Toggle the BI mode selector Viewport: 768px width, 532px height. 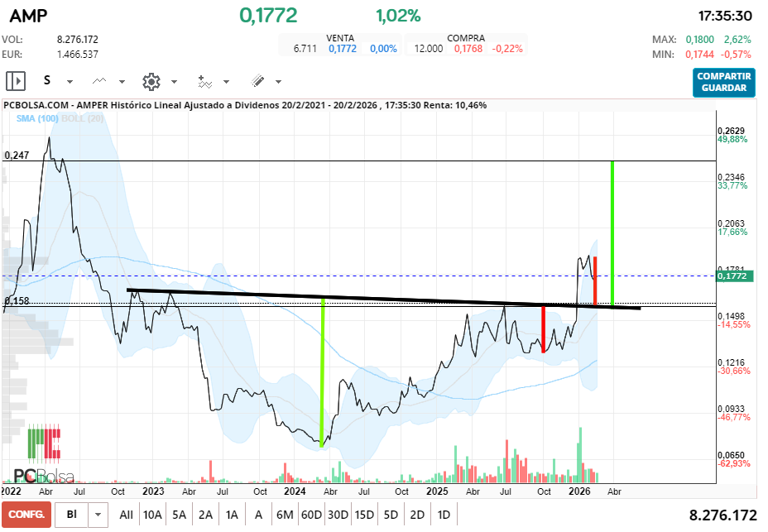pos(73,514)
